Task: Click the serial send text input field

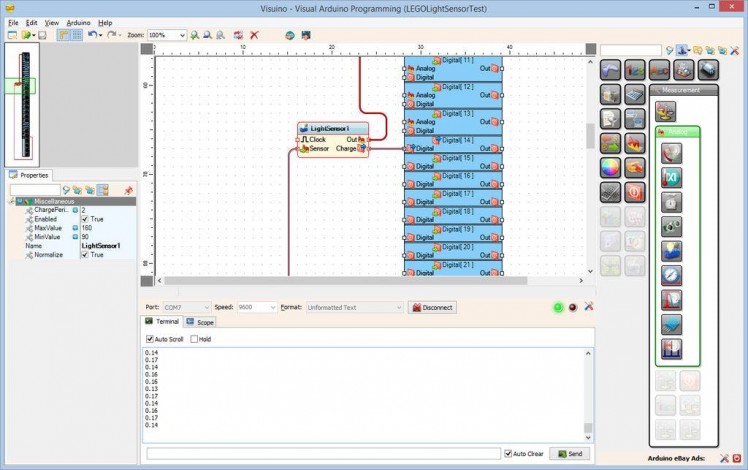Action: click(x=323, y=454)
